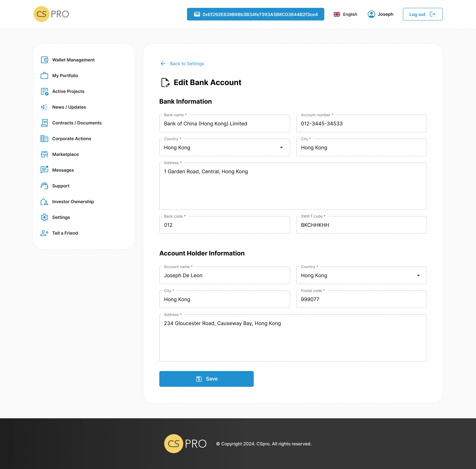Viewport: 476px width, 469px height.
Task: Click the Tell a Friend icon
Action: tap(44, 233)
